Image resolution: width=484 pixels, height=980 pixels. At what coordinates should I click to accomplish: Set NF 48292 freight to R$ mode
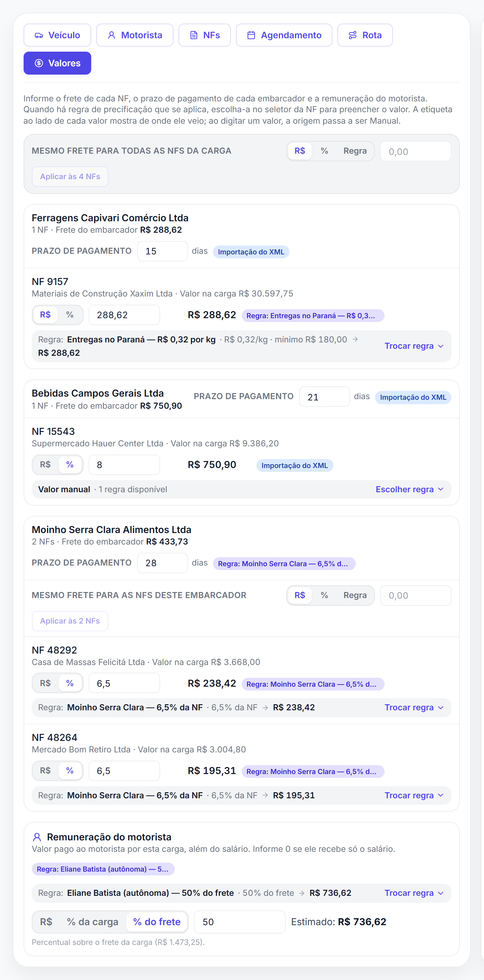tap(45, 683)
